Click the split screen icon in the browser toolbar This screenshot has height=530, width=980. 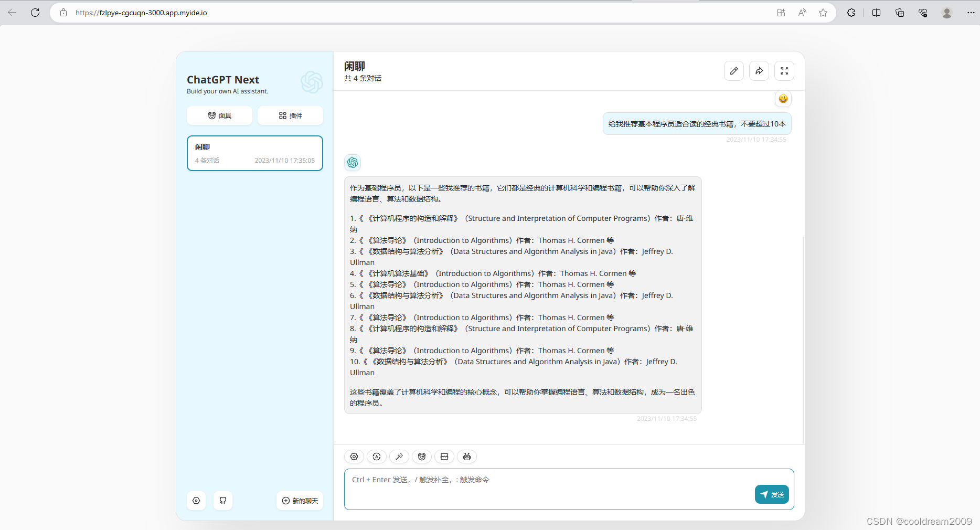pyautogui.click(x=876, y=13)
